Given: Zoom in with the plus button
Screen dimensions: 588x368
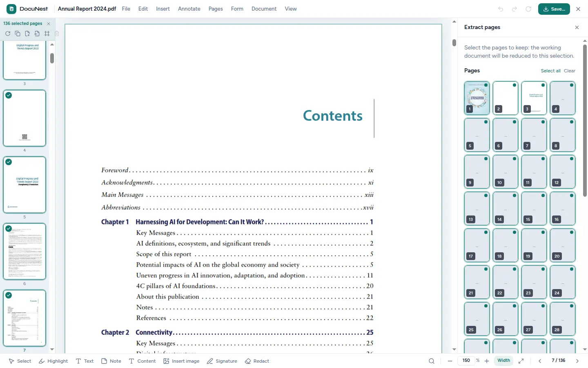Looking at the screenshot, I should point(487,361).
